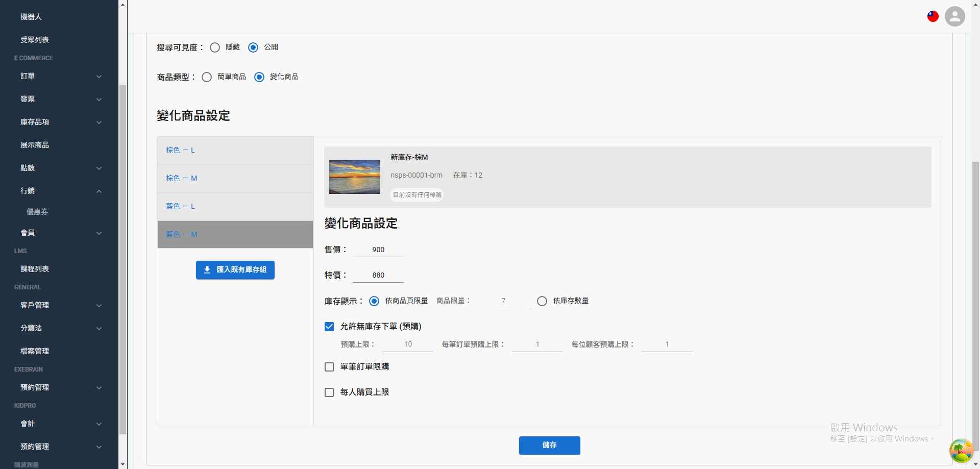Click the 儲存 save button
980x469 pixels.
pyautogui.click(x=549, y=446)
